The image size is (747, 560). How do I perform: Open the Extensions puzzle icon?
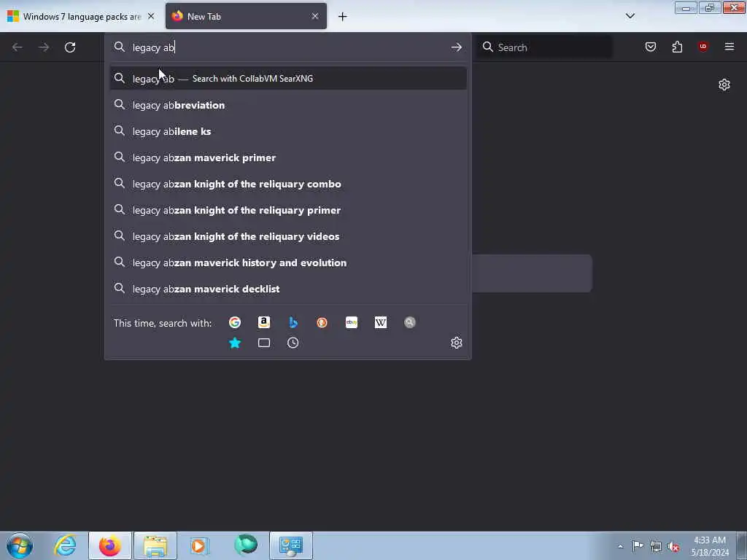pyautogui.click(x=677, y=47)
